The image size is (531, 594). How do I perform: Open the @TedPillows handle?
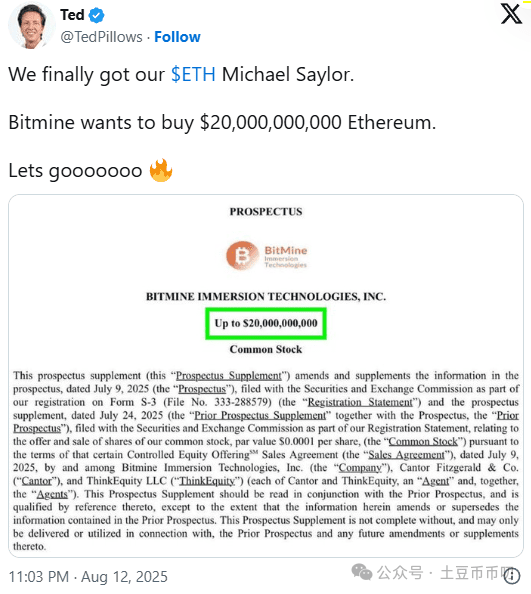point(102,37)
